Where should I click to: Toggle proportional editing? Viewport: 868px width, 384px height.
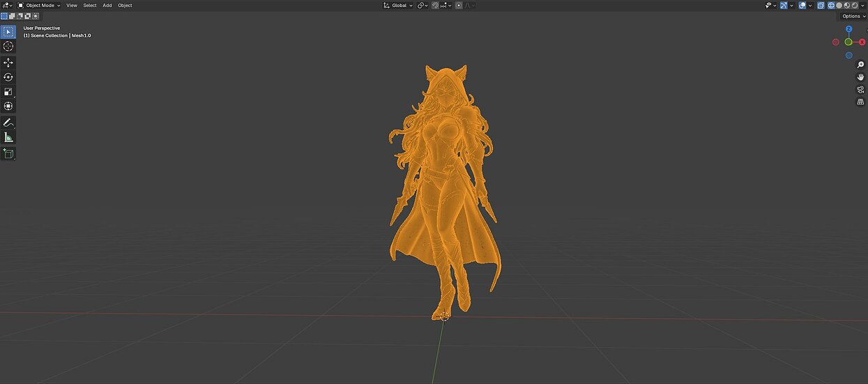[459, 6]
